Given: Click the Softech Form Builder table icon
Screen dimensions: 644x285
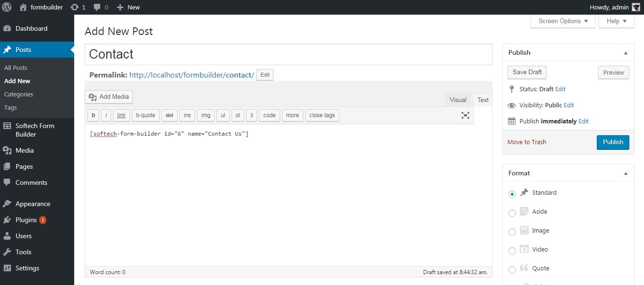Looking at the screenshot, I should (7, 126).
